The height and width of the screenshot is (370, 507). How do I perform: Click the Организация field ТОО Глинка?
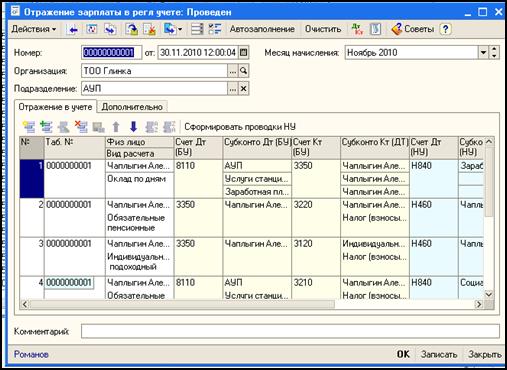click(x=154, y=71)
